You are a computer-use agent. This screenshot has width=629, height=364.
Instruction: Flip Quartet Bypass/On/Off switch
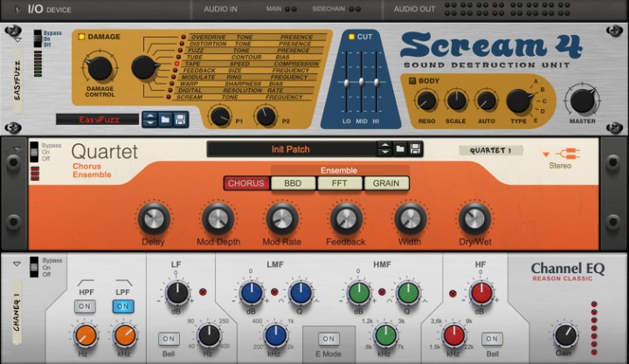[34, 152]
